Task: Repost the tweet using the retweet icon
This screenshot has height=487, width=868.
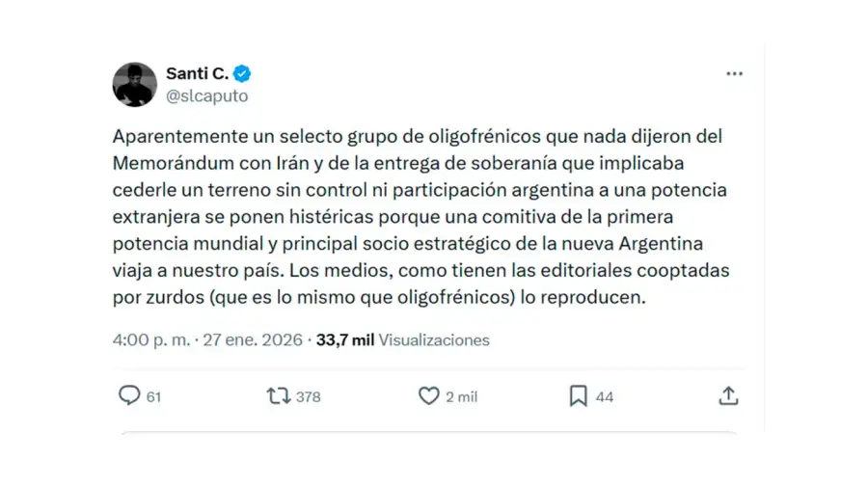Action: pos(279,395)
